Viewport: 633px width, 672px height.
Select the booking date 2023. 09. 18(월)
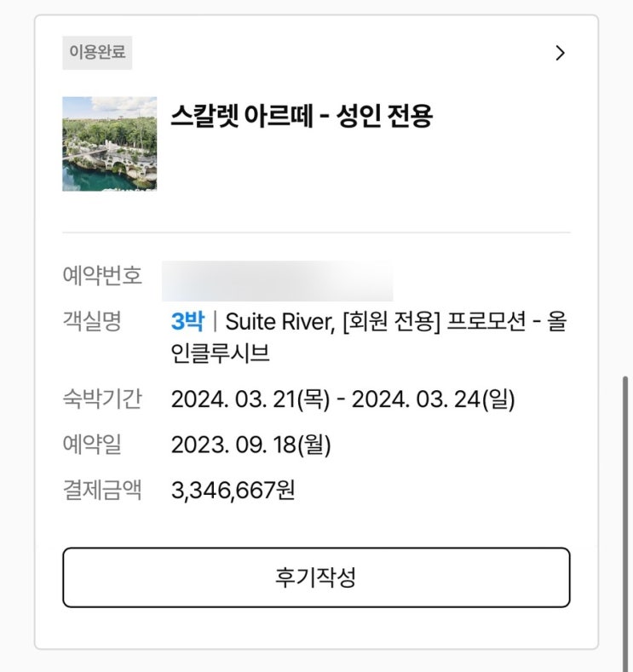pyautogui.click(x=250, y=445)
